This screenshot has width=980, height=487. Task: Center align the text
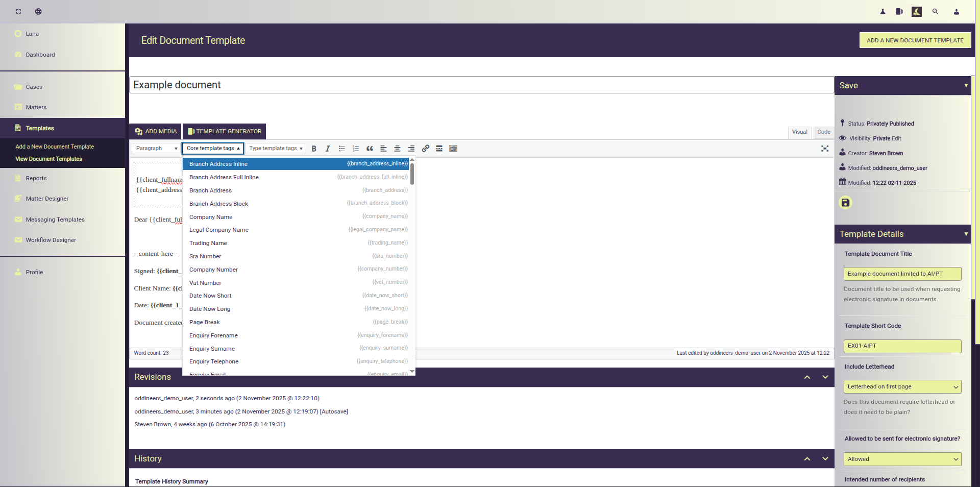[x=397, y=149]
